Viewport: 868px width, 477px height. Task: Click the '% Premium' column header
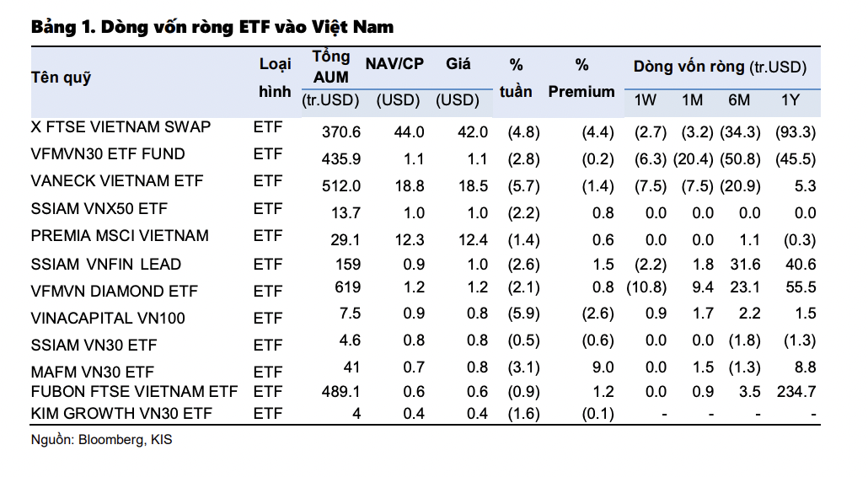581,78
